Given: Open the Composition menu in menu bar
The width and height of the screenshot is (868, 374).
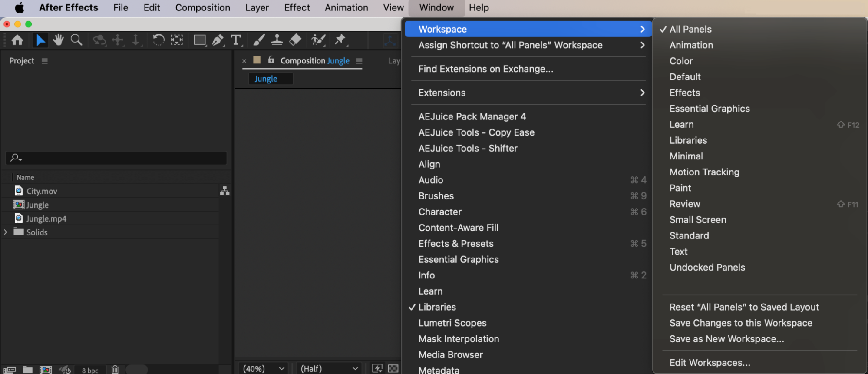Looking at the screenshot, I should pos(203,8).
